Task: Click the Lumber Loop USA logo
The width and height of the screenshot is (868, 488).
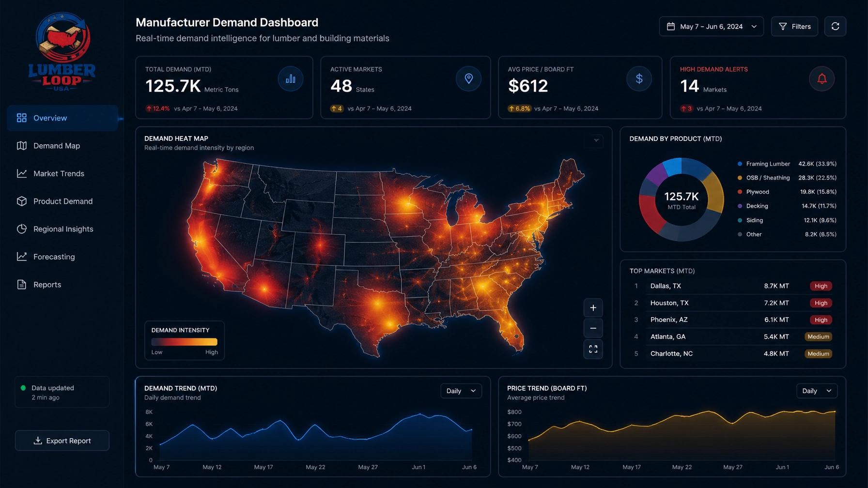Action: [x=62, y=52]
